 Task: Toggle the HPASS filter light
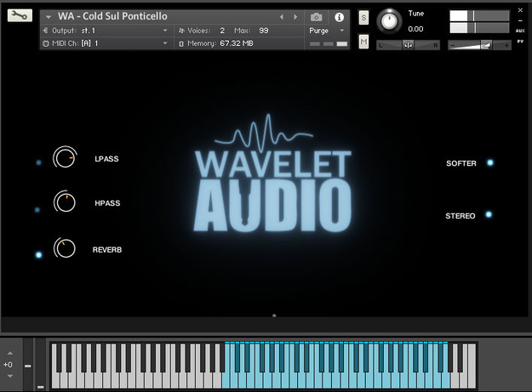click(x=37, y=210)
